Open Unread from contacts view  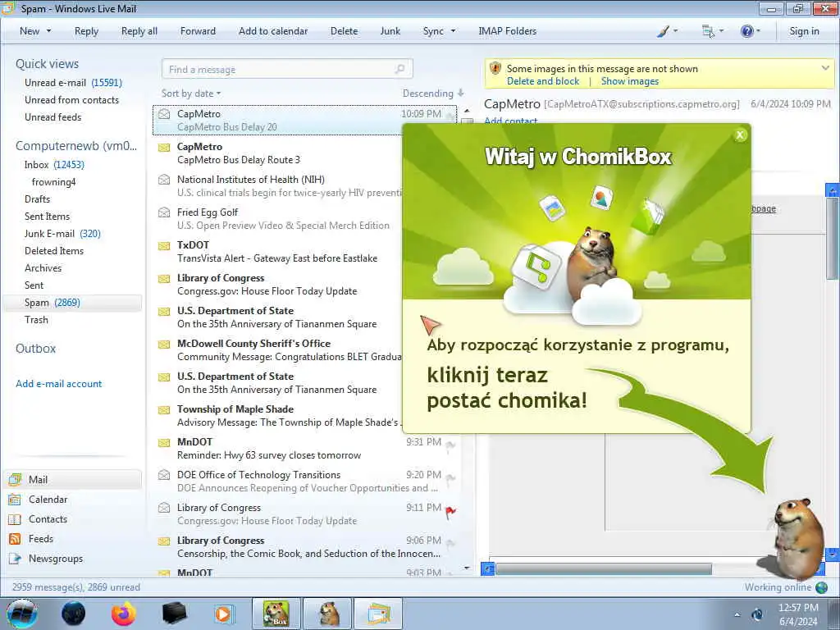(x=71, y=99)
